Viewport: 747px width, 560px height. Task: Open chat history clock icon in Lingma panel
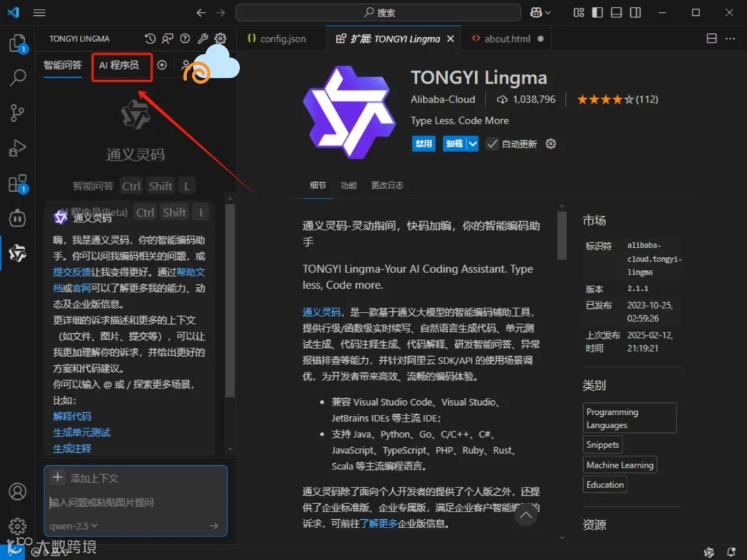pyautogui.click(x=150, y=39)
